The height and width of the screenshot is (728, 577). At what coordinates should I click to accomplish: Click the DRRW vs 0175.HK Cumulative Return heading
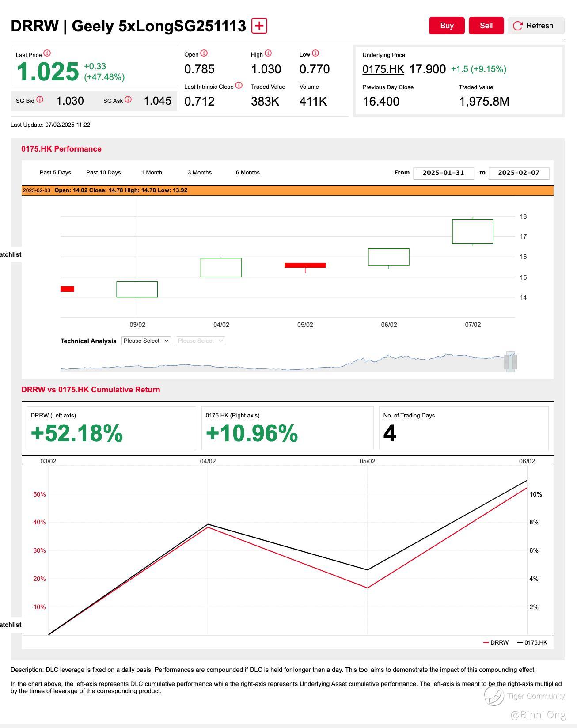(x=91, y=390)
